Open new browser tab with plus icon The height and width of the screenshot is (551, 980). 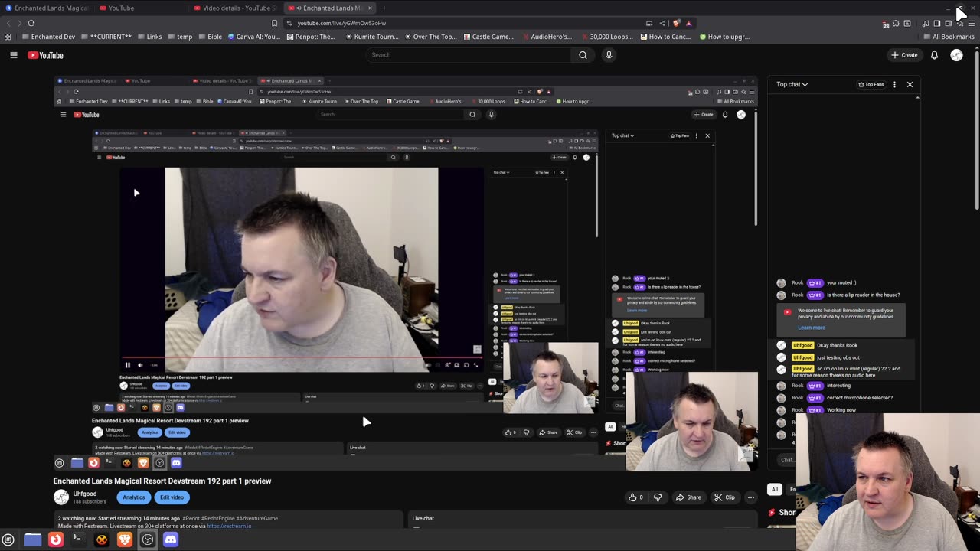tap(384, 8)
